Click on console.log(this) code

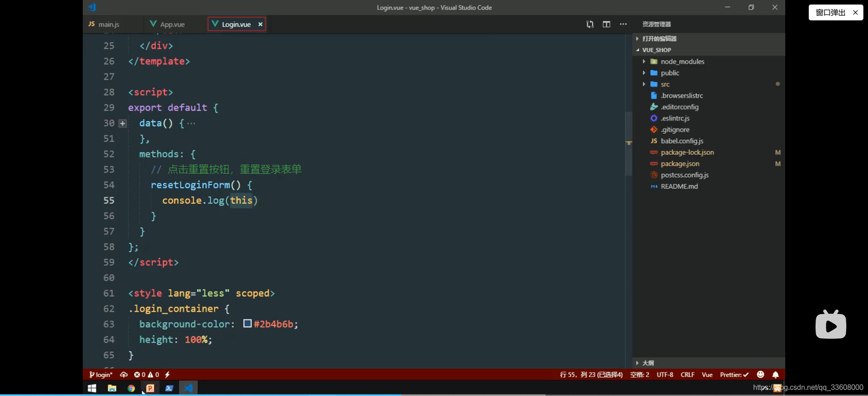[210, 200]
